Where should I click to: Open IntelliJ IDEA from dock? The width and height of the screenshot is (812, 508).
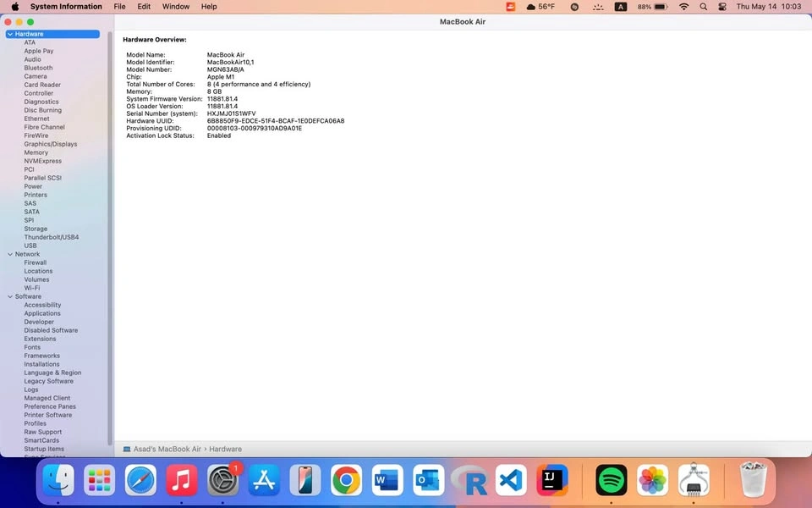(552, 480)
